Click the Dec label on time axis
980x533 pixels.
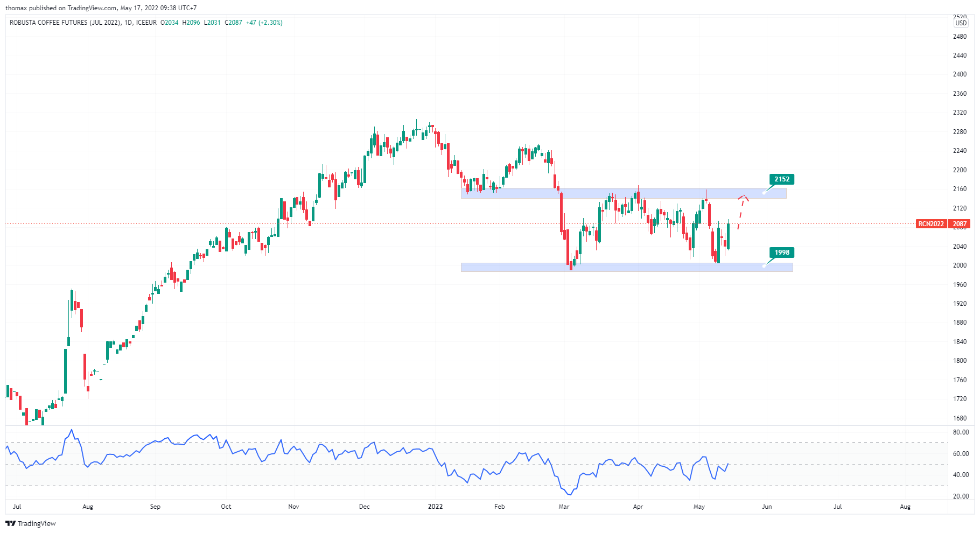coord(365,507)
